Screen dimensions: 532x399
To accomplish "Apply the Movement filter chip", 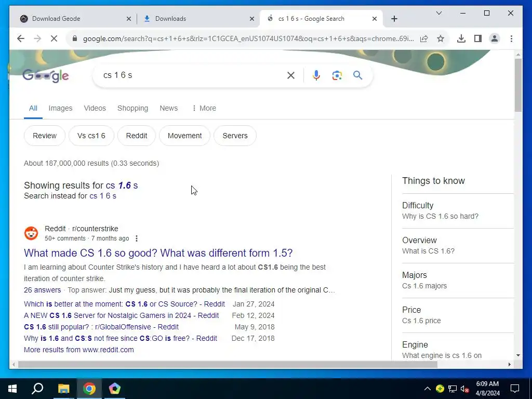I will click(x=184, y=136).
